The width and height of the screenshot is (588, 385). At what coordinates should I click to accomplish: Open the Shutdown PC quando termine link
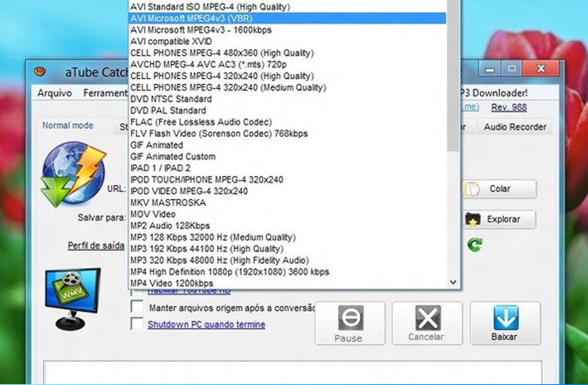pyautogui.click(x=207, y=325)
